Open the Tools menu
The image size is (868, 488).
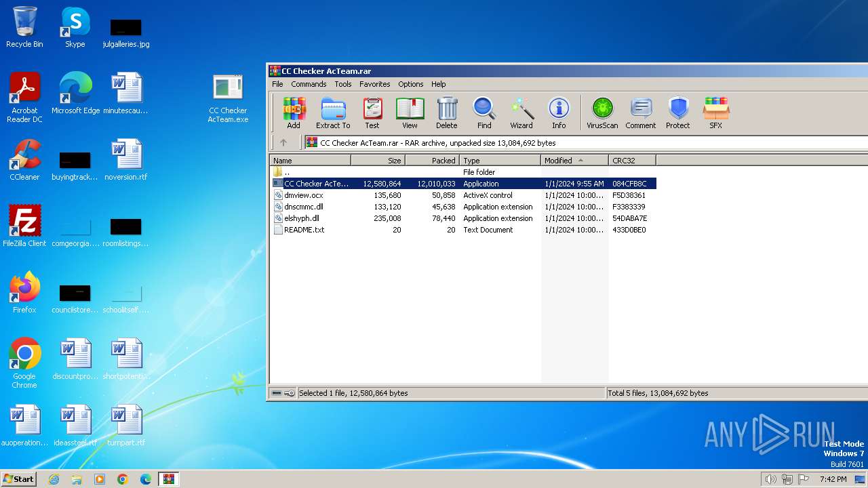pos(343,84)
